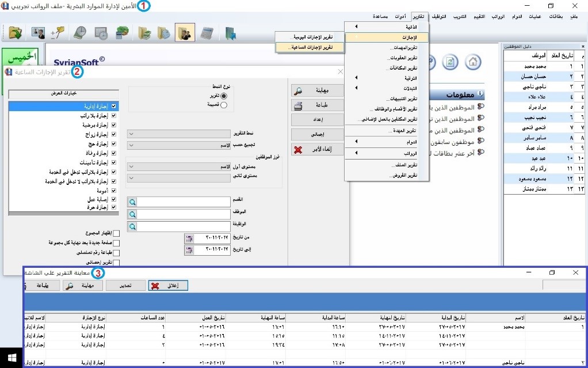
Task: Expand the مستوى أول sort dropdown
Action: pos(179,167)
